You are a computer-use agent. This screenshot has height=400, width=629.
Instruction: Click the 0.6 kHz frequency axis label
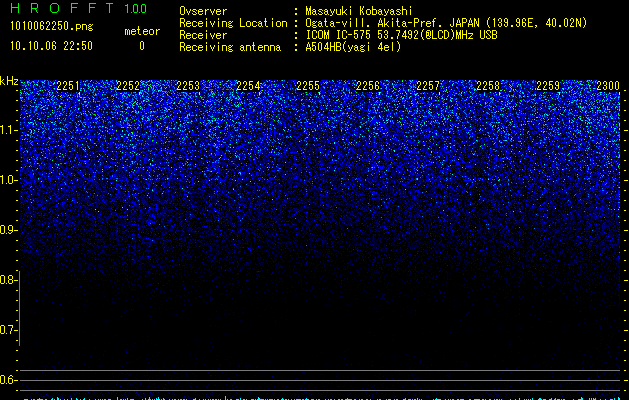point(8,380)
